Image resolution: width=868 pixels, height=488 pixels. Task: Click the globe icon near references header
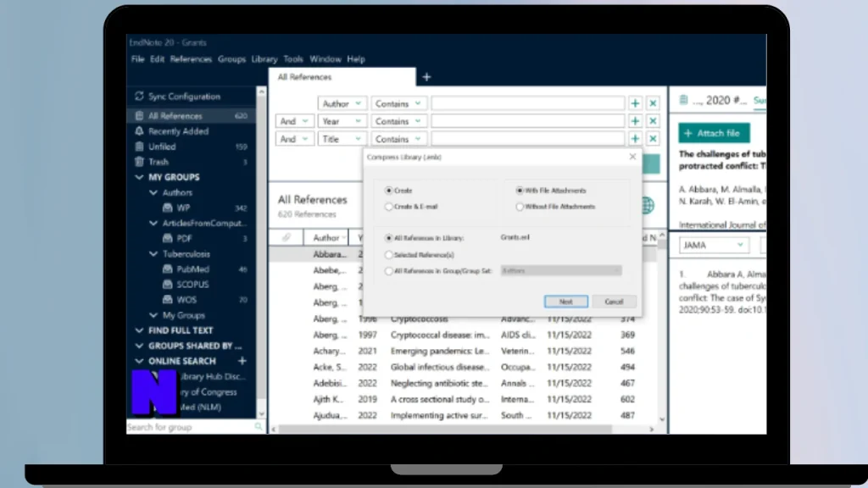tap(648, 205)
